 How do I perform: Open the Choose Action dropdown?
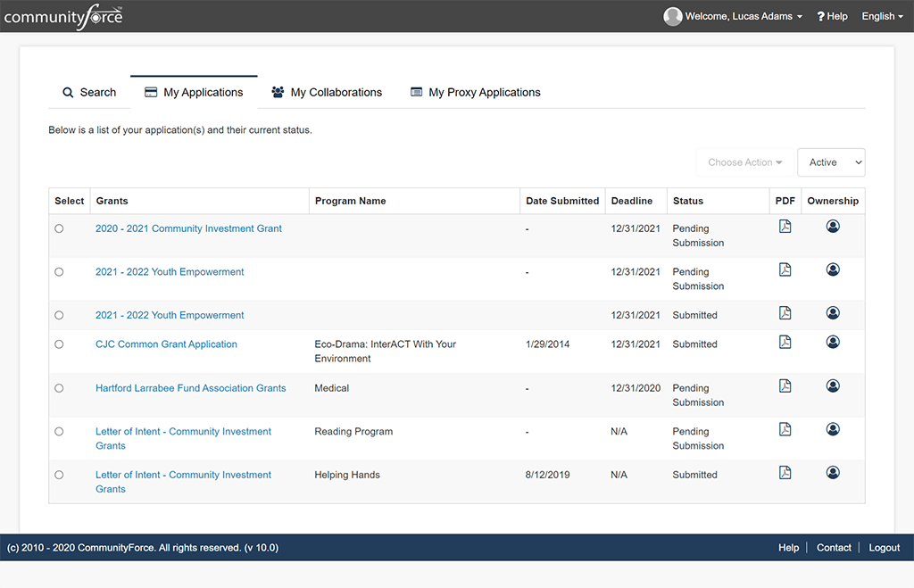[x=744, y=161]
